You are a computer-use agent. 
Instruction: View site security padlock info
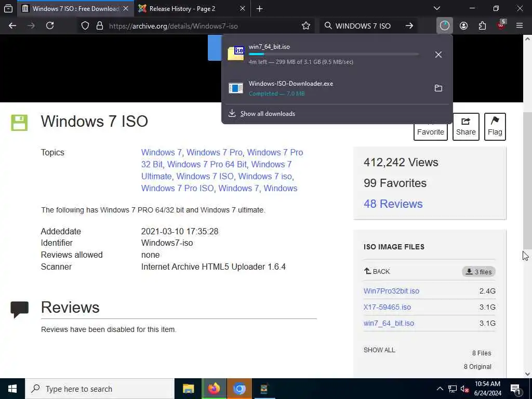(100, 26)
